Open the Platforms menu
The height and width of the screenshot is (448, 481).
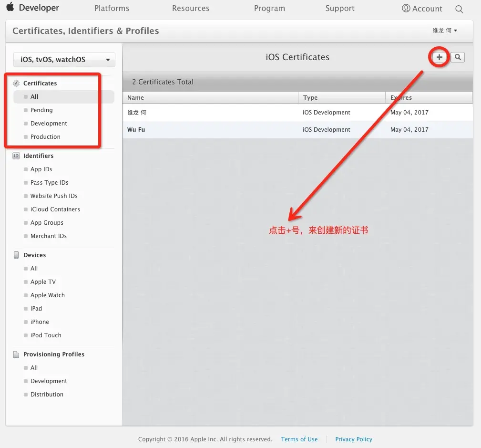[112, 8]
